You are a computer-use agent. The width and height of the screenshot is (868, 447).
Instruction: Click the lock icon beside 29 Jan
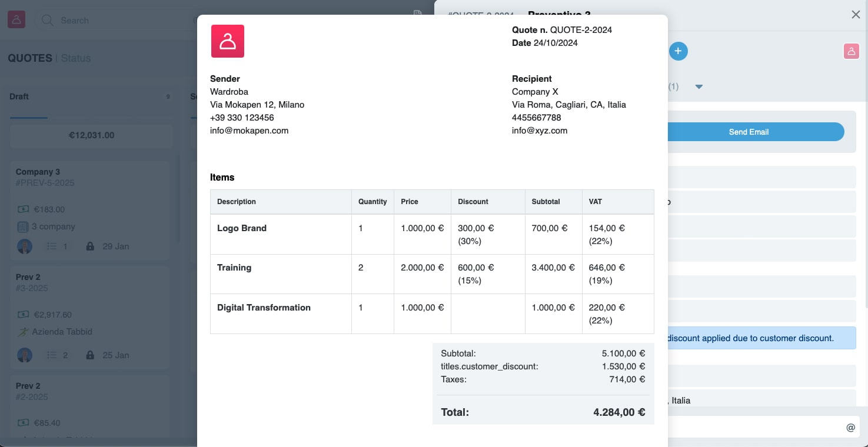pos(89,246)
